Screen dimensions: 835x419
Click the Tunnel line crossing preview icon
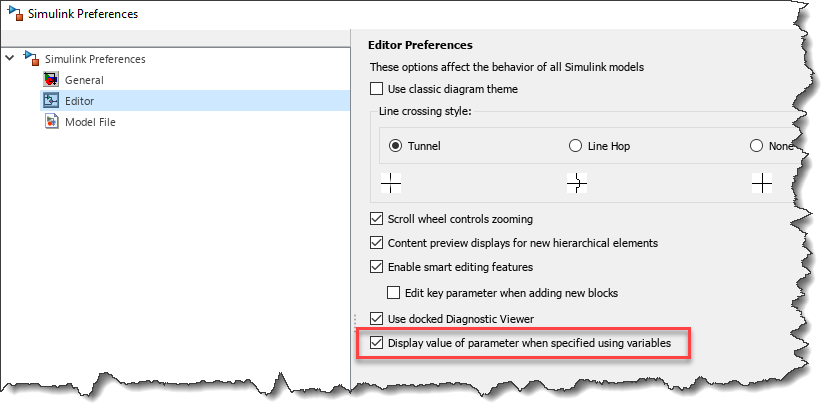[391, 184]
